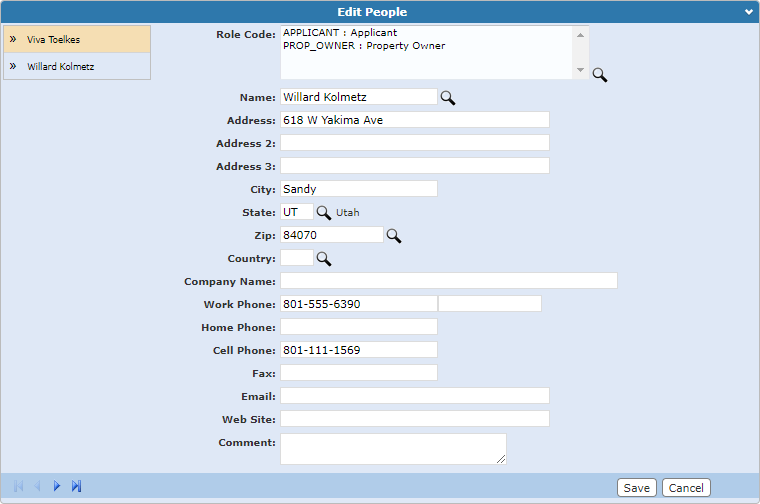Save the person record
760x504 pixels.
(636, 488)
